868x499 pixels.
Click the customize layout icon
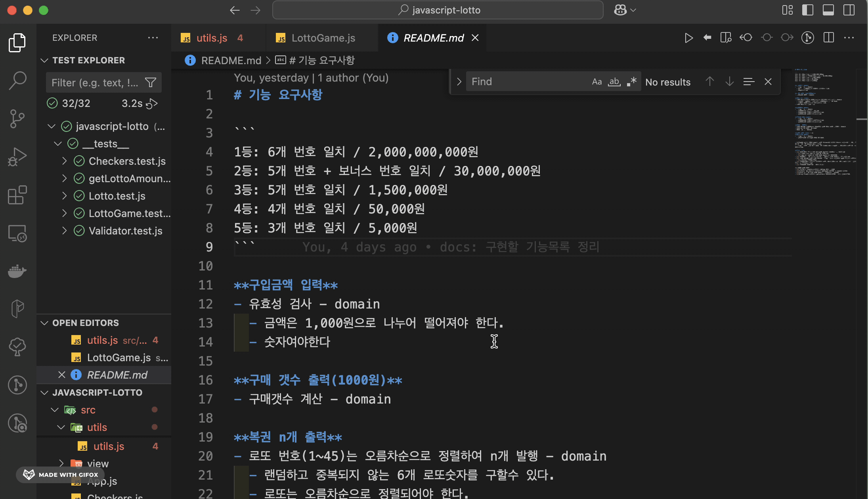pos(788,10)
